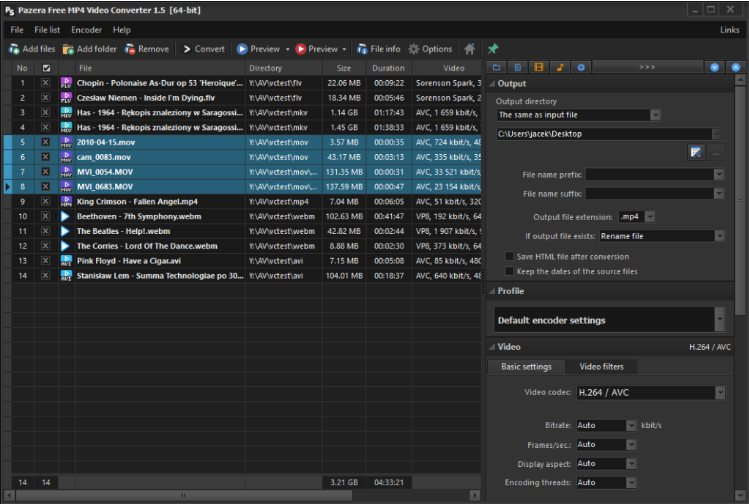This screenshot has width=749, height=504.
Task: Toggle checkbox for Stanisław Lem row 14
Action: pos(45,276)
